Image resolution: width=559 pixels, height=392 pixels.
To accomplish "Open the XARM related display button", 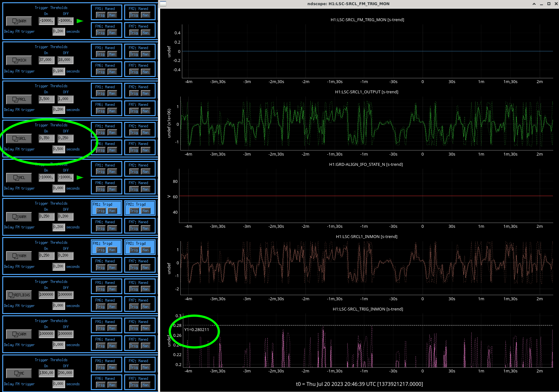I will (19, 217).
